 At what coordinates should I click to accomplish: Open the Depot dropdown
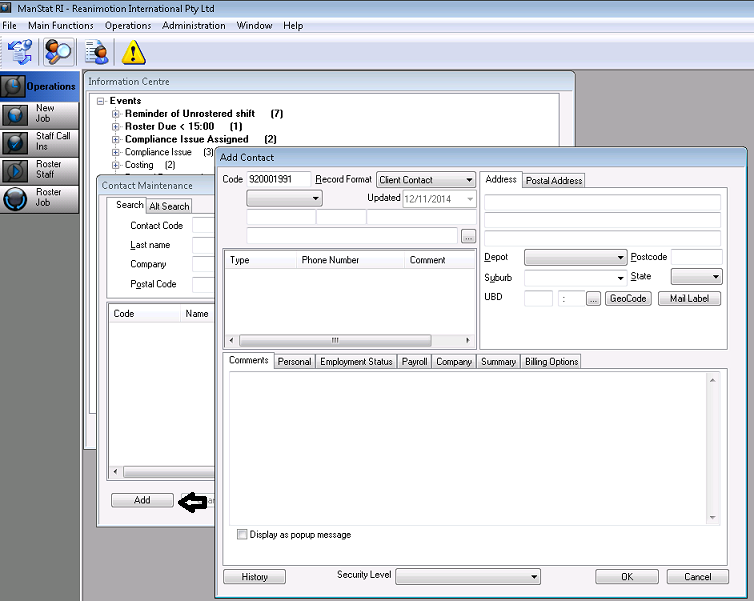pos(575,257)
